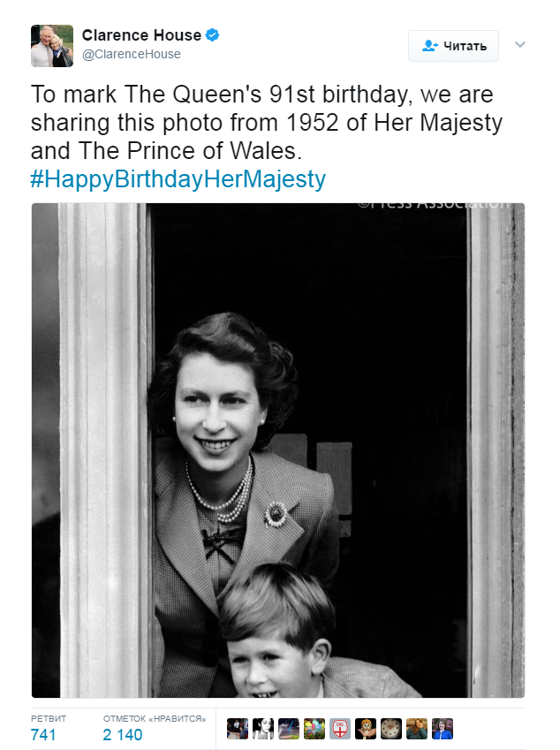Open the #HappyBirthdayHerMajesty hashtag

click(x=178, y=179)
